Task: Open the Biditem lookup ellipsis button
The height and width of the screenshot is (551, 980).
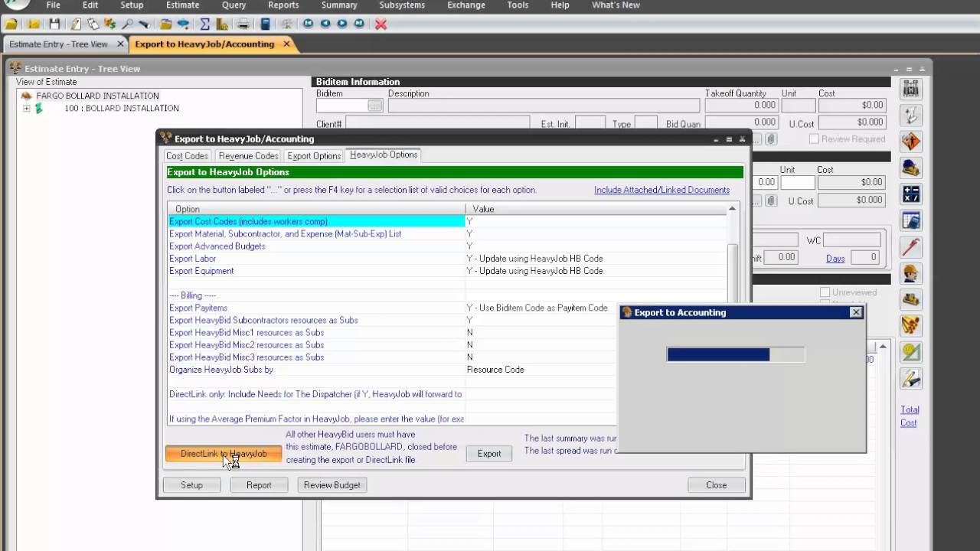Action: (x=374, y=106)
